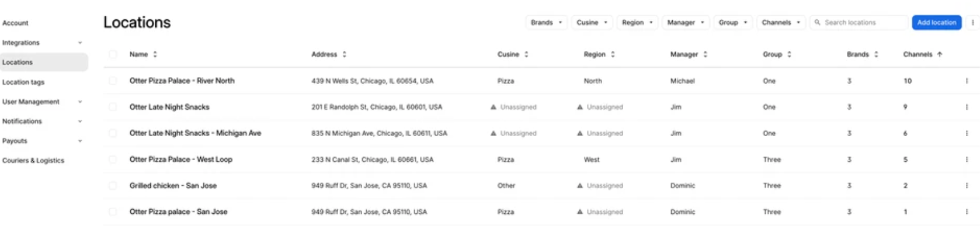Toggle the select-all checkbox in header
This screenshot has height=236, width=980.
pos(113,54)
